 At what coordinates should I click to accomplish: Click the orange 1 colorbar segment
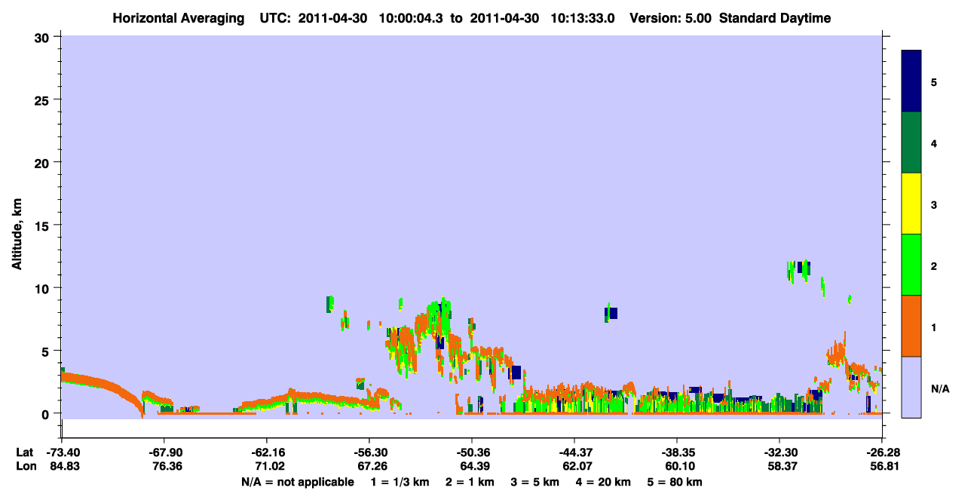(911, 326)
